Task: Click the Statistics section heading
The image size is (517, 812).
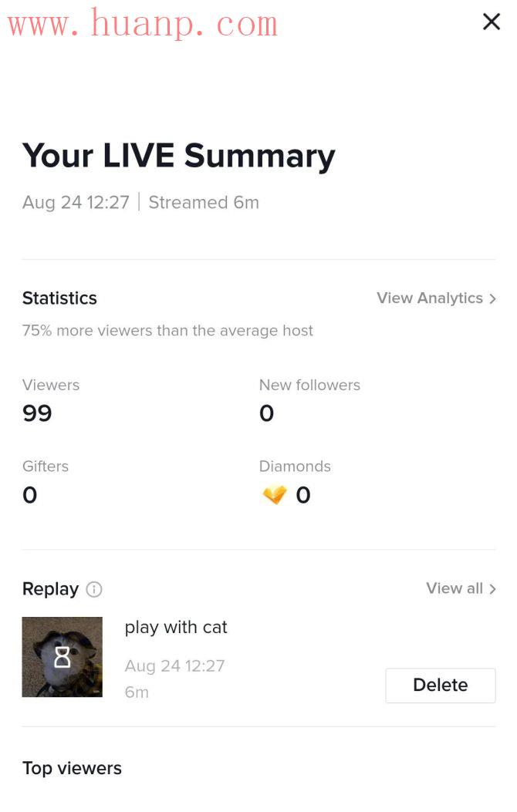Action: click(59, 298)
